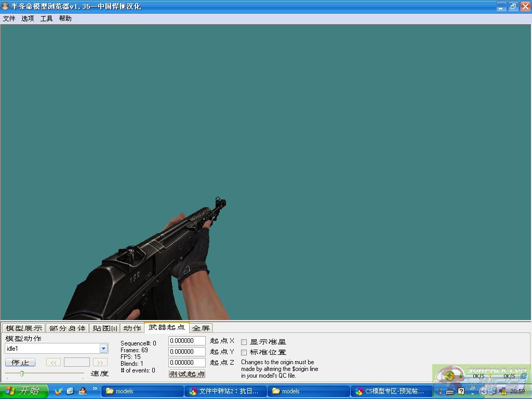This screenshot has height=399, width=532.
Task: Enable the 显示准星 checkbox
Action: tap(244, 342)
